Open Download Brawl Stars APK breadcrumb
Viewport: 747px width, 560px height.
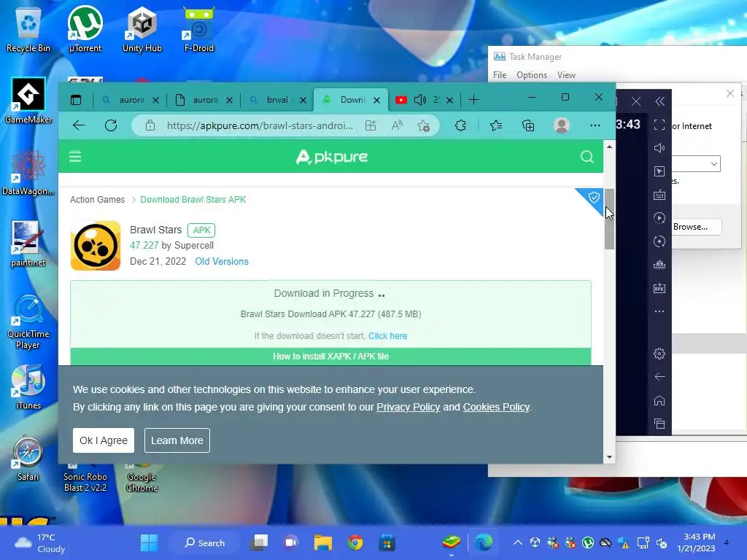tap(193, 200)
